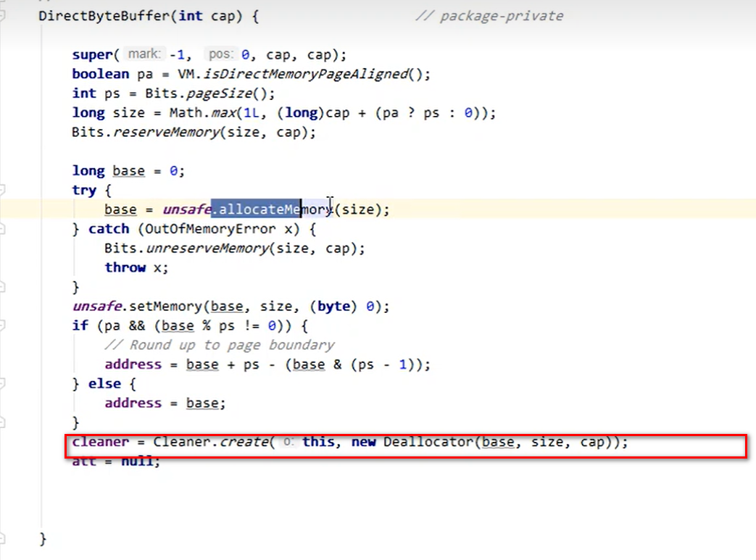The image size is (756, 560).
Task: Click 'base' in the 'long base = 0' declaration
Action: [x=128, y=171]
